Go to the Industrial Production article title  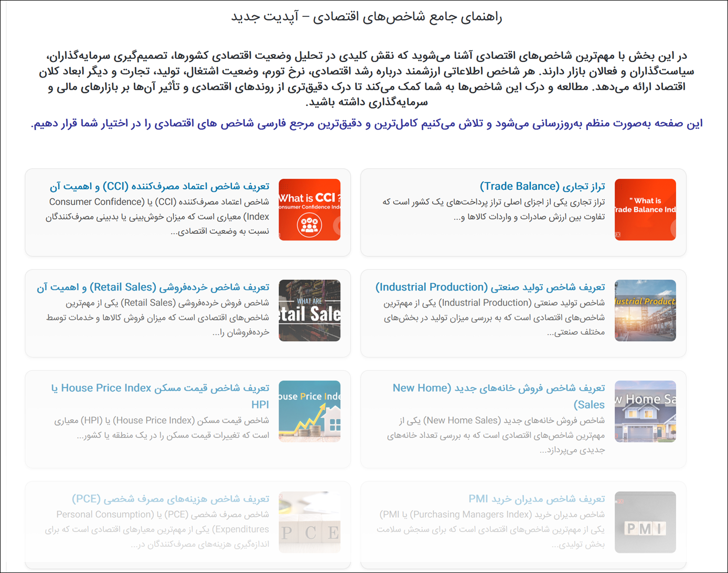pyautogui.click(x=490, y=287)
